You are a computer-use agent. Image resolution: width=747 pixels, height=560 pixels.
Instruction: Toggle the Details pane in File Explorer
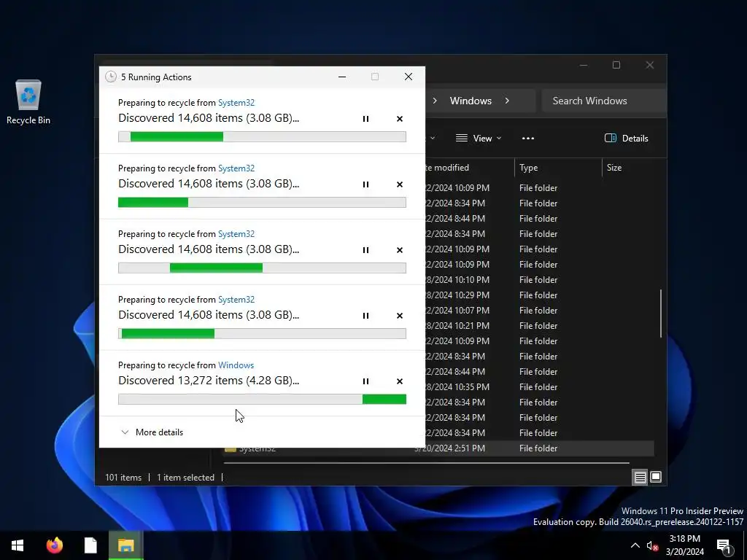click(626, 138)
